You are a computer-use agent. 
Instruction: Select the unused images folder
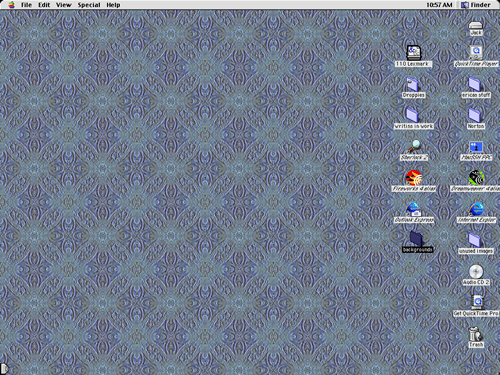point(474,240)
